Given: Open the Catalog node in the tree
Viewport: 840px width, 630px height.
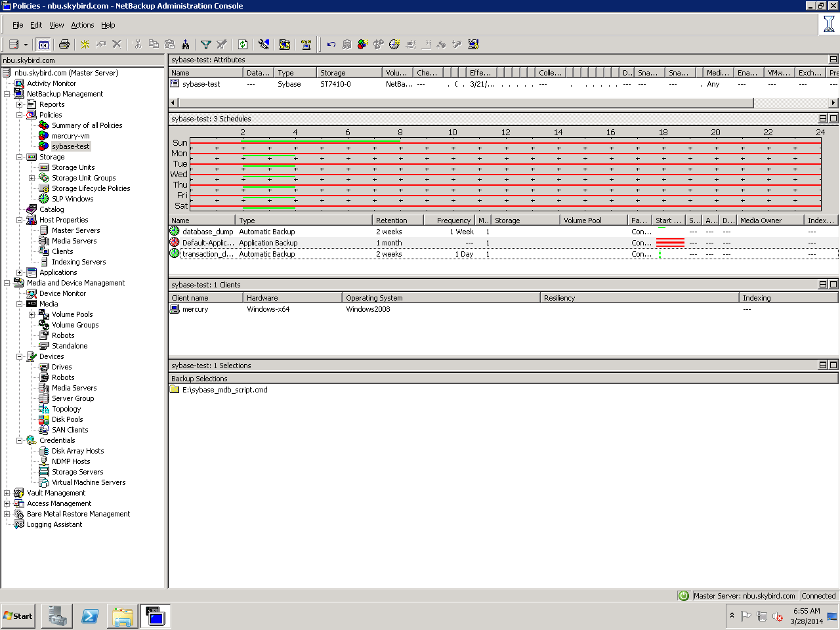Looking at the screenshot, I should click(51, 209).
